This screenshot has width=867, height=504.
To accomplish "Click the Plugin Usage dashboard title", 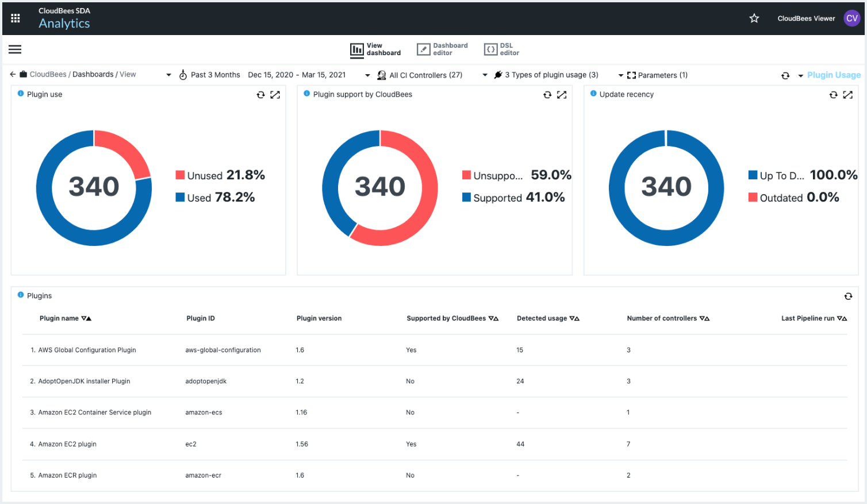I will (x=834, y=75).
